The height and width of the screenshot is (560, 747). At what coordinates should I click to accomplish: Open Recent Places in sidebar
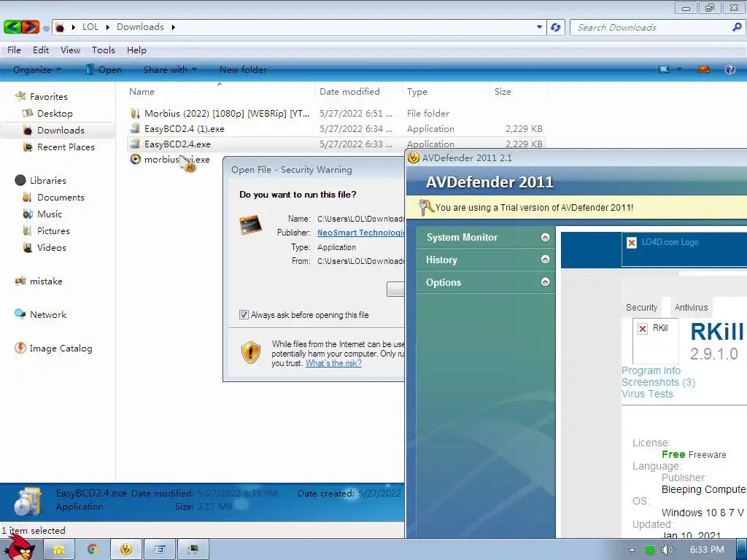(x=66, y=147)
